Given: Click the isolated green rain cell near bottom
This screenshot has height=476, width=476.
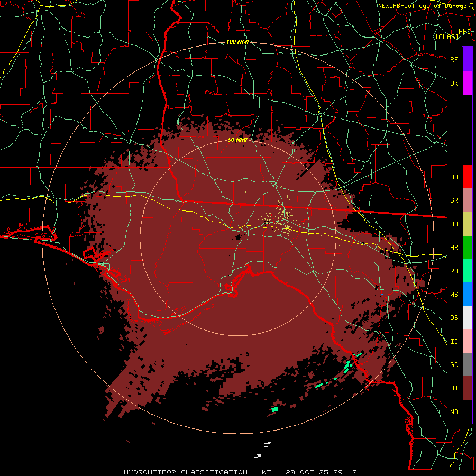Looking at the screenshot, I should pos(274,409).
